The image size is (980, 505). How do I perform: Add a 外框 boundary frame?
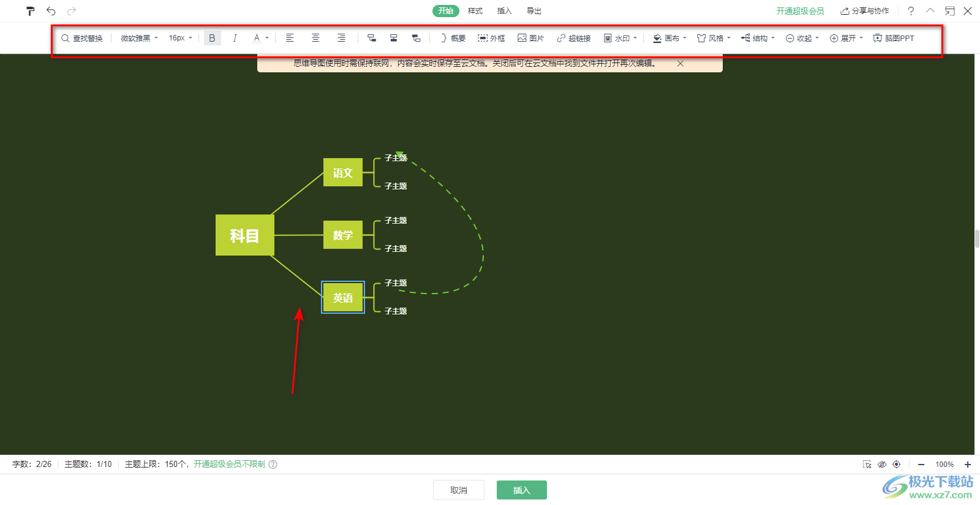pos(491,38)
